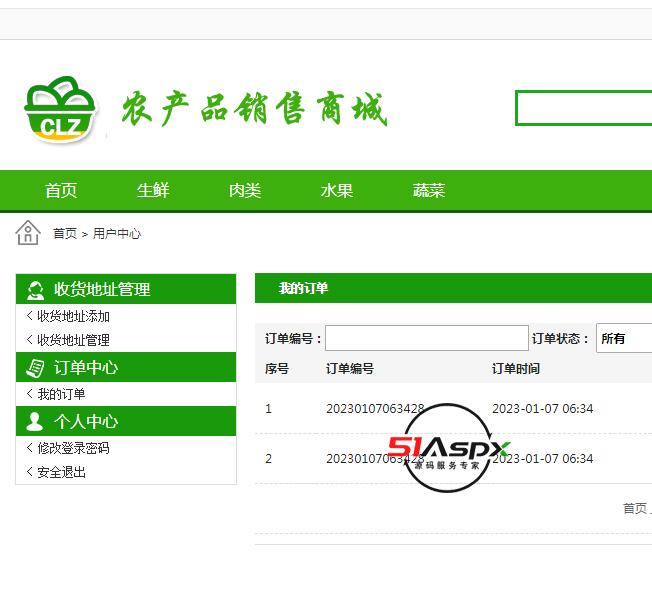652x600 pixels.
Task: Focus the top search box
Action: (x=583, y=108)
